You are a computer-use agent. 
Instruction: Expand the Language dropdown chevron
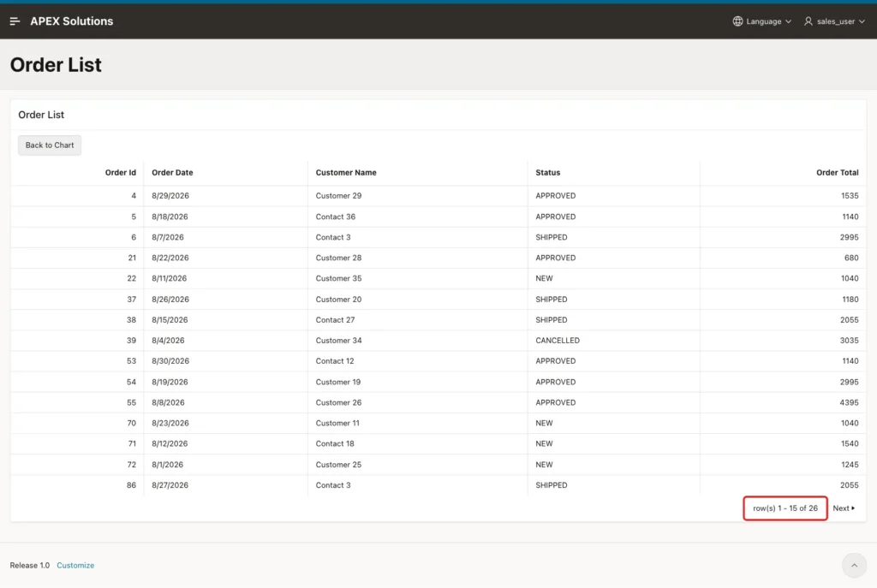click(788, 21)
